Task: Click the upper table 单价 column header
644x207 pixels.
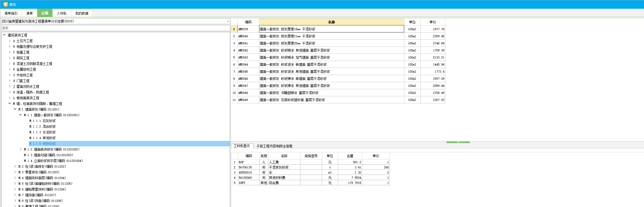Action: click(433, 22)
